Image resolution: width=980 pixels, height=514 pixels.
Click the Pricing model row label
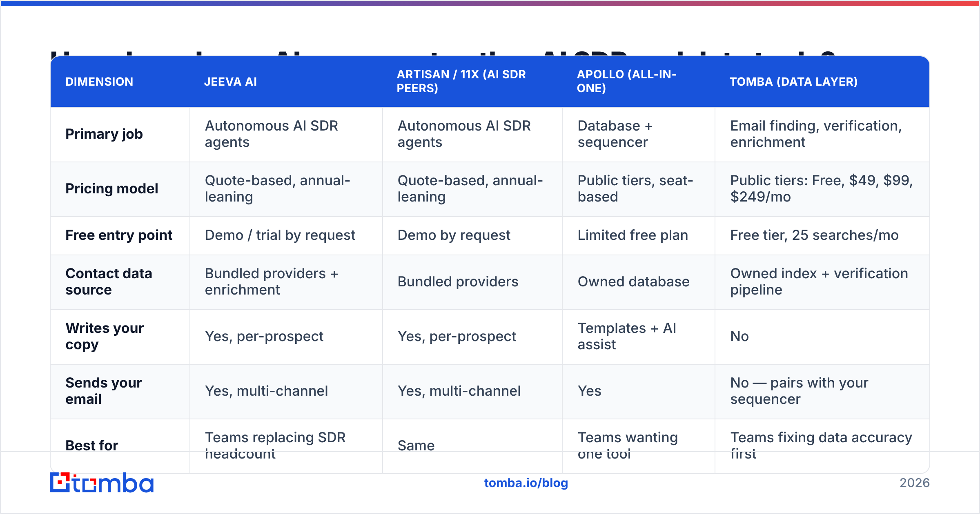click(111, 188)
